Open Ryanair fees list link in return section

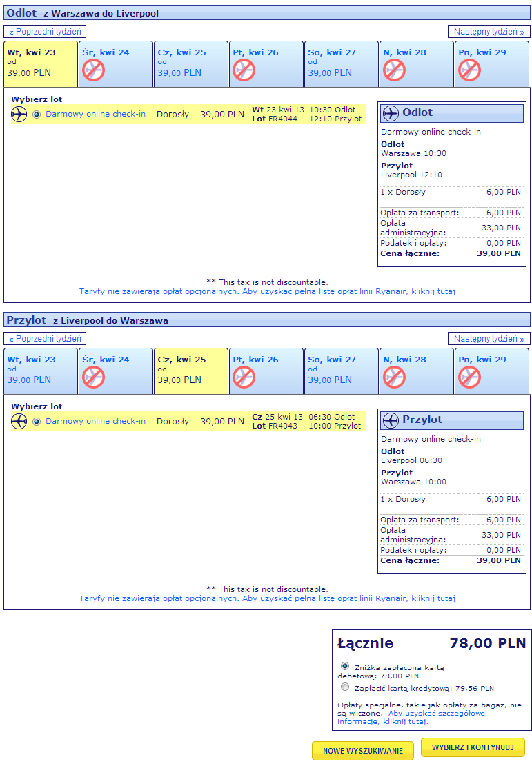pos(267,598)
